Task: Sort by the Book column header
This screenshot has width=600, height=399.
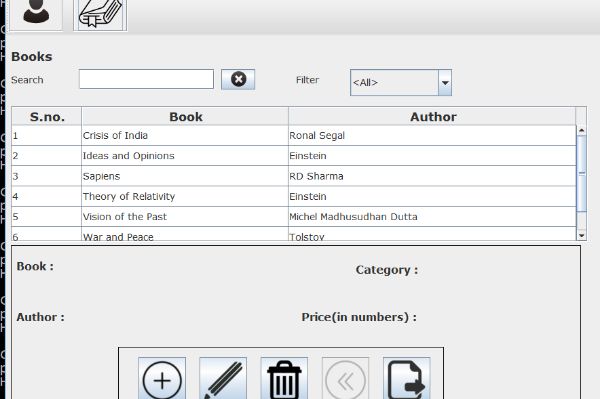Action: pos(185,117)
